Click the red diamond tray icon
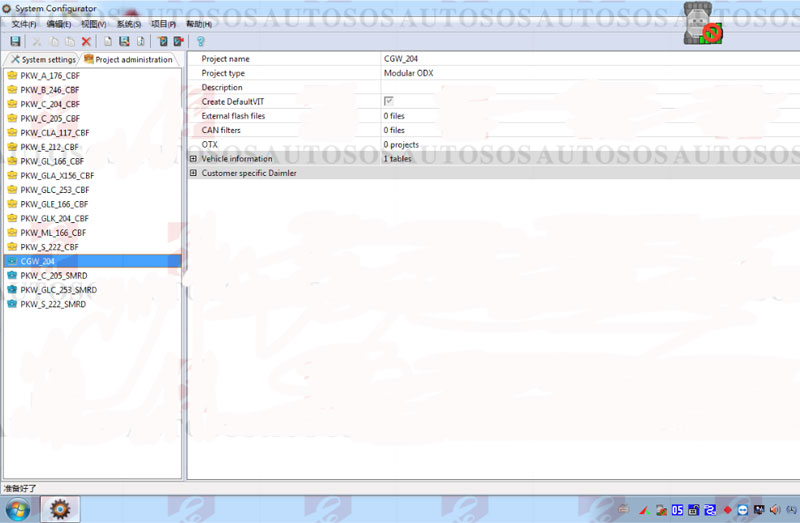 (x=727, y=510)
